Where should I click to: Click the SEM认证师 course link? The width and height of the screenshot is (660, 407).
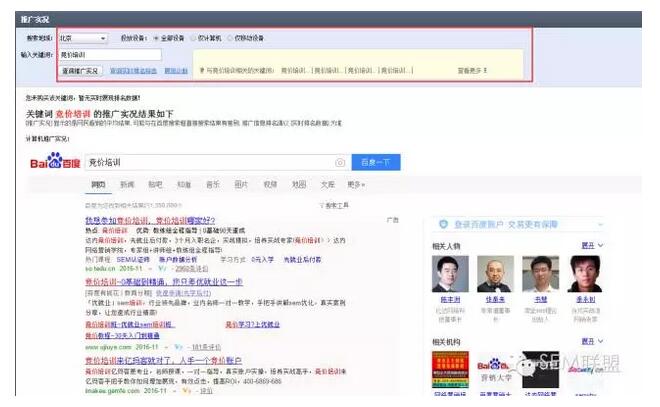(133, 260)
